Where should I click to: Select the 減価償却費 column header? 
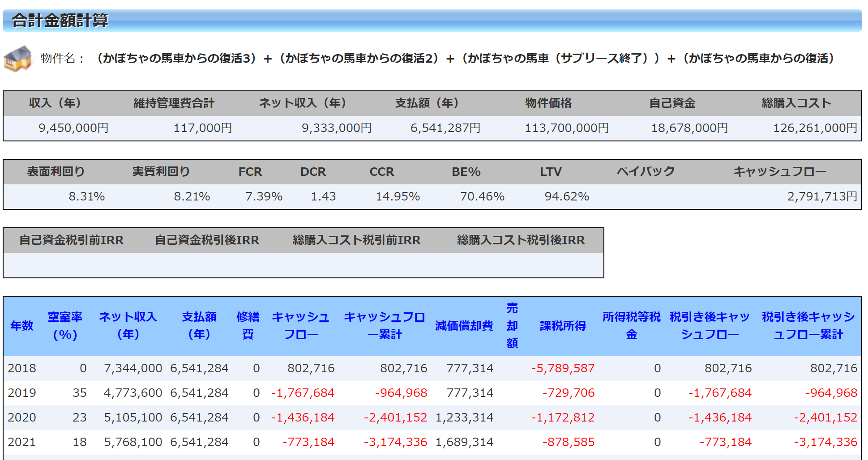[x=464, y=326]
